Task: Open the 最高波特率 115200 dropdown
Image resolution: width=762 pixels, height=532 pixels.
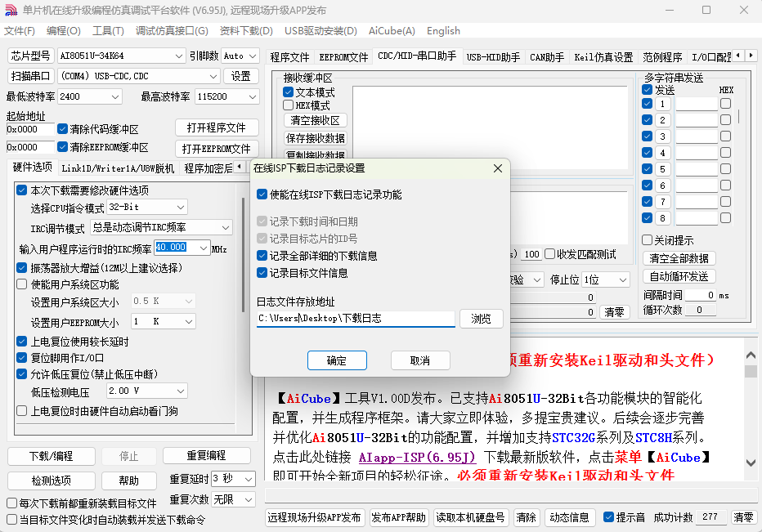Action: 226,96
